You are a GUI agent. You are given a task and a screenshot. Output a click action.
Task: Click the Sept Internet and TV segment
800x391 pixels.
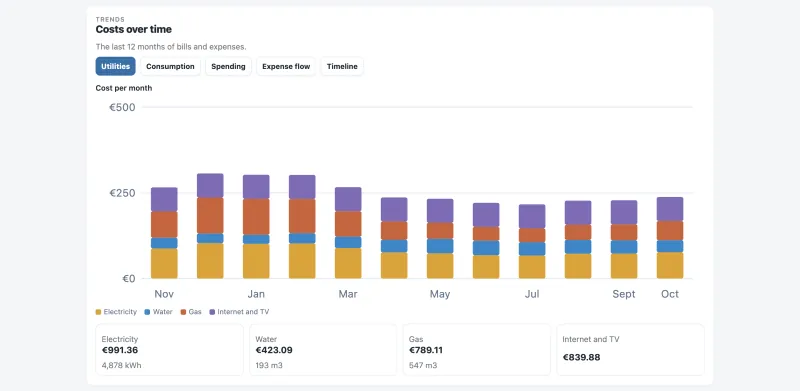click(x=624, y=212)
